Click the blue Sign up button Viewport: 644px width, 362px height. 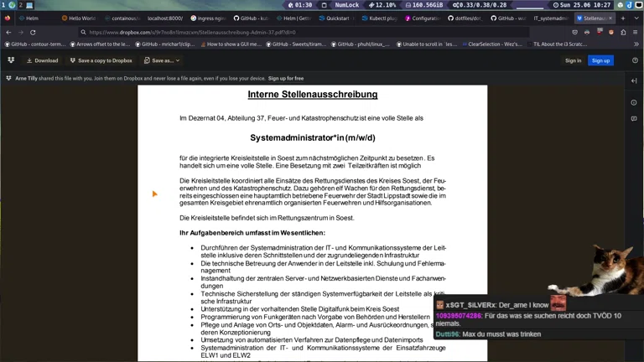(x=600, y=60)
